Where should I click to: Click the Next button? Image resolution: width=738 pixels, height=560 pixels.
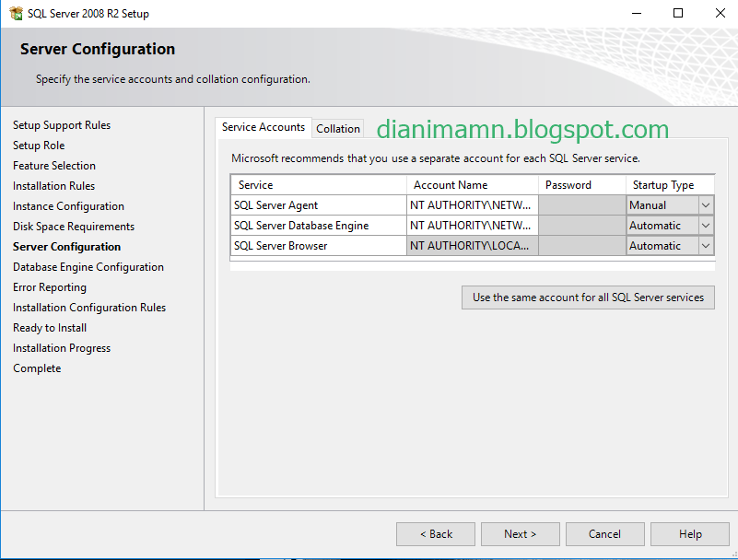(x=520, y=533)
